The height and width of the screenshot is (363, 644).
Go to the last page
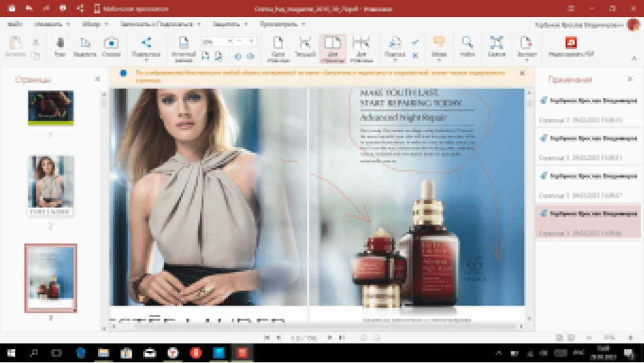tap(342, 337)
